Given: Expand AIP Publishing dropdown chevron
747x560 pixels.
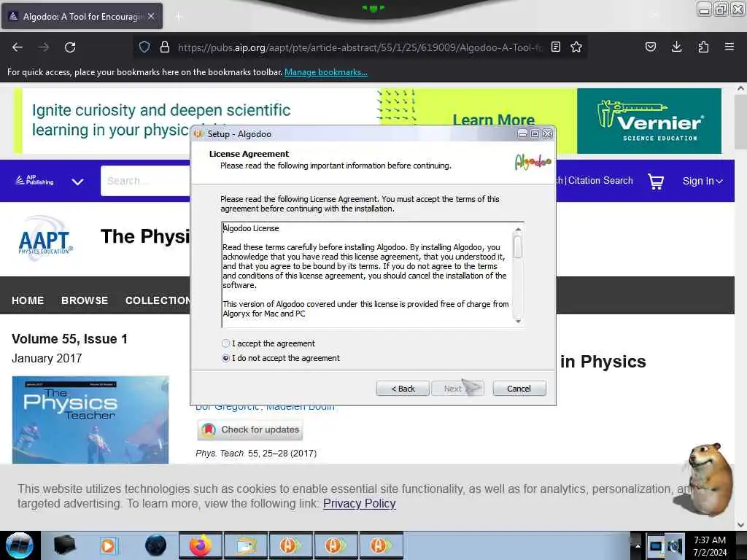Looking at the screenshot, I should 77,182.
